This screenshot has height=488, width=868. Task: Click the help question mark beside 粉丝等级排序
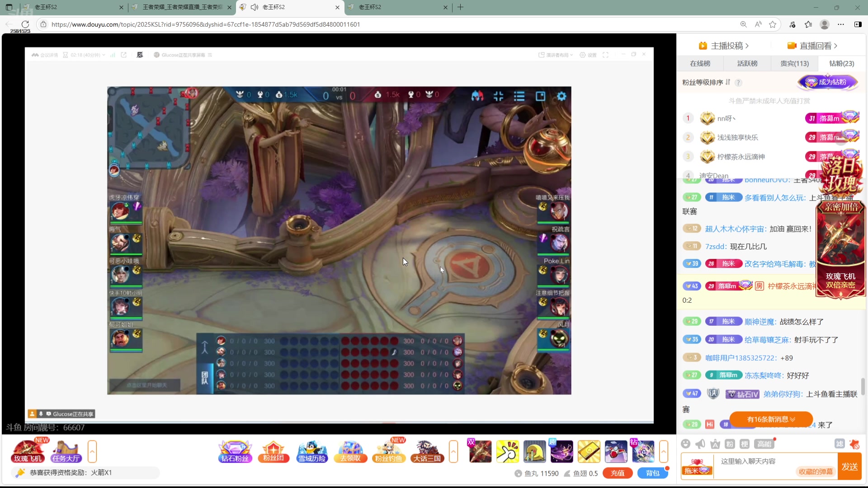point(738,83)
